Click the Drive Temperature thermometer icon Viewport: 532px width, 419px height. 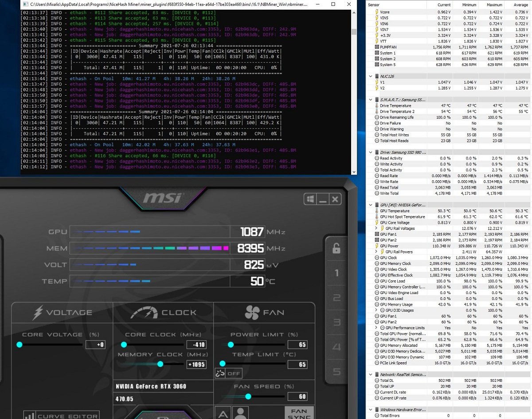click(x=377, y=105)
